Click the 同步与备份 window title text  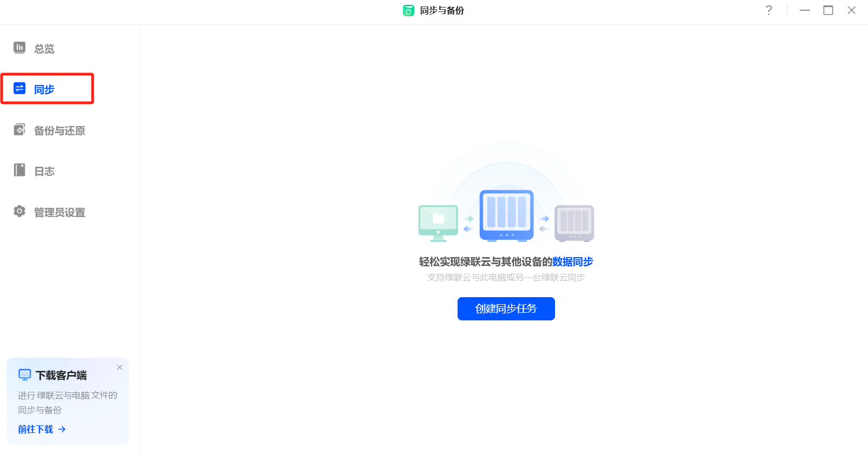442,10
